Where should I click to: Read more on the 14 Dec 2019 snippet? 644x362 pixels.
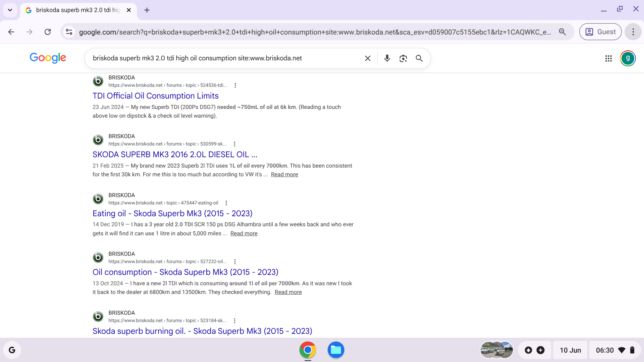tap(244, 234)
